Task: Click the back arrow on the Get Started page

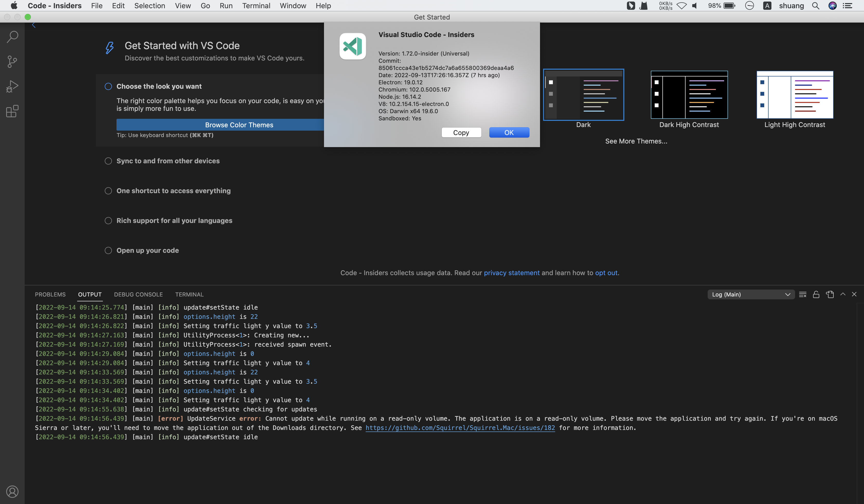Action: click(x=34, y=24)
